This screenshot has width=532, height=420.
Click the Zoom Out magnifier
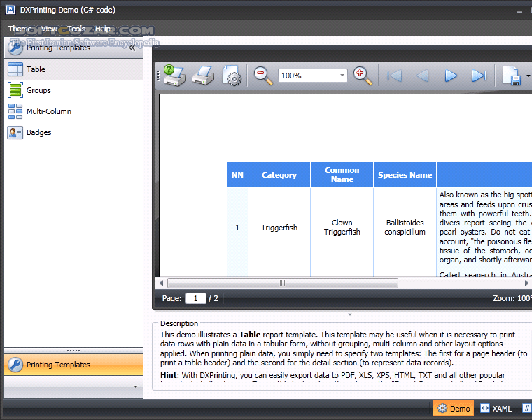tap(263, 76)
